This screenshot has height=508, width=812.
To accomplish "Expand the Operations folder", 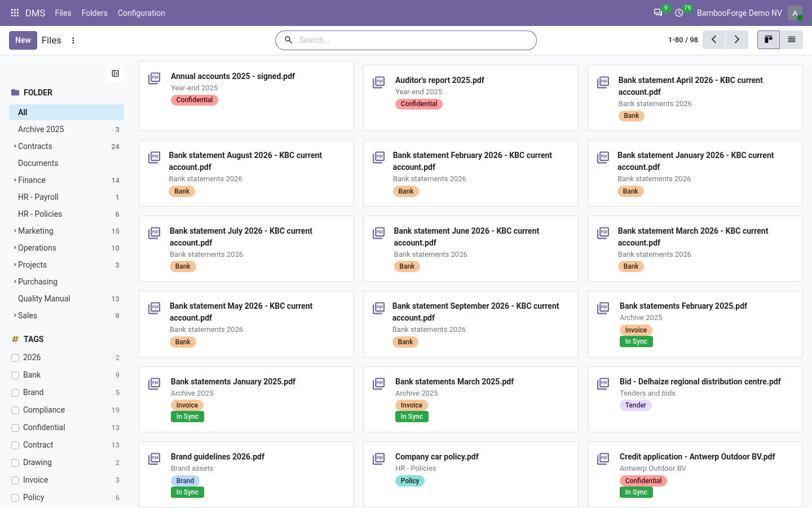I will coord(15,248).
